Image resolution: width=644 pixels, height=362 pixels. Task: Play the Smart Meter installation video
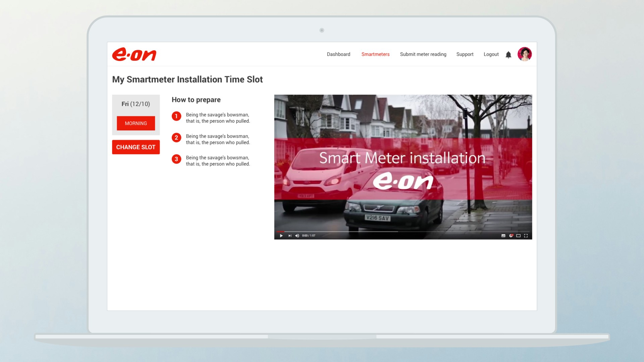(x=281, y=236)
